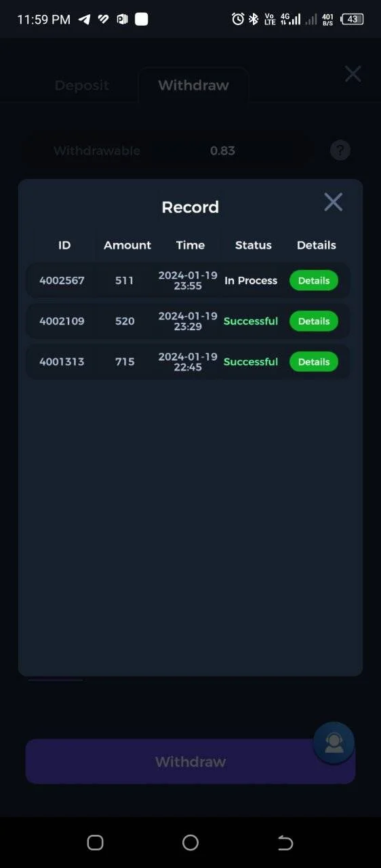Close the deposit/withdraw panel X
381x868 pixels.
click(353, 74)
